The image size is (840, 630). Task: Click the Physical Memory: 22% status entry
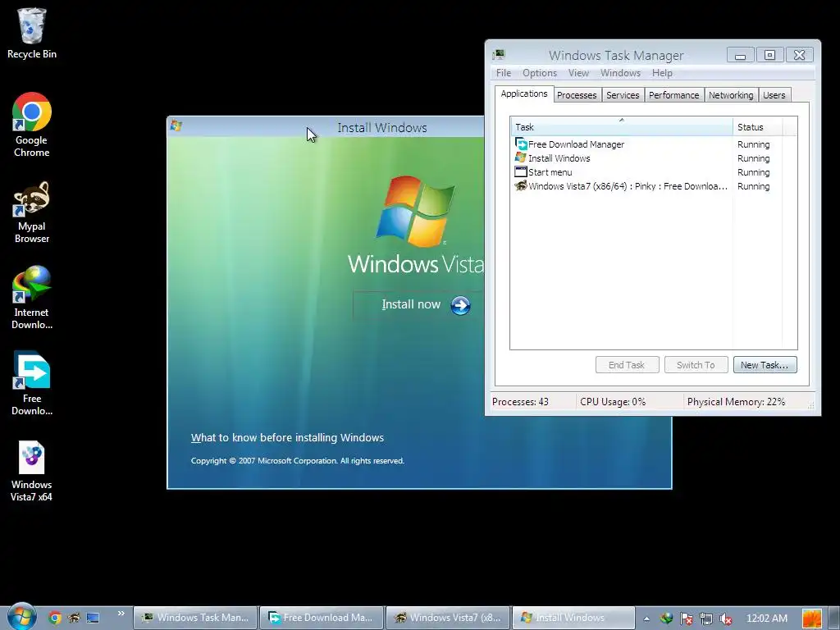[x=736, y=402]
